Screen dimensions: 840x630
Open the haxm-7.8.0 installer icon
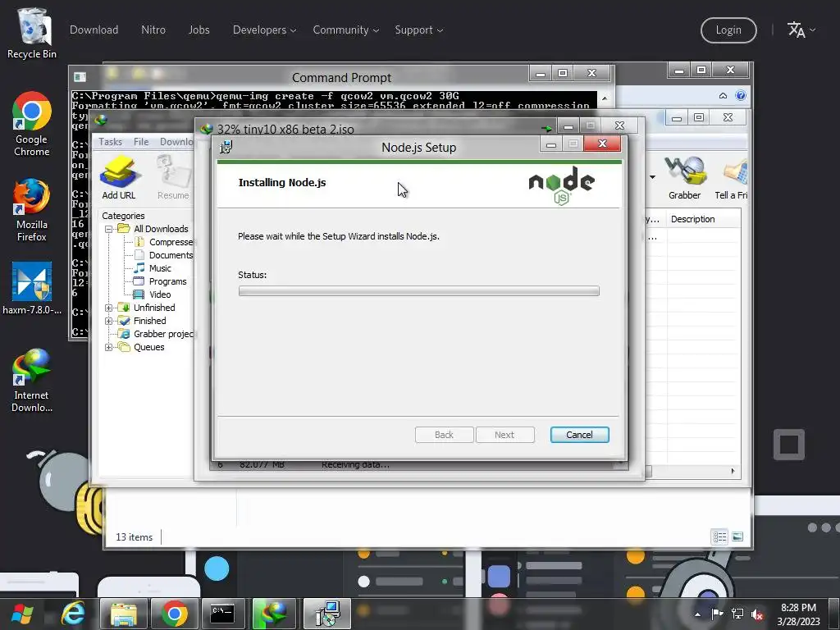[x=32, y=288]
